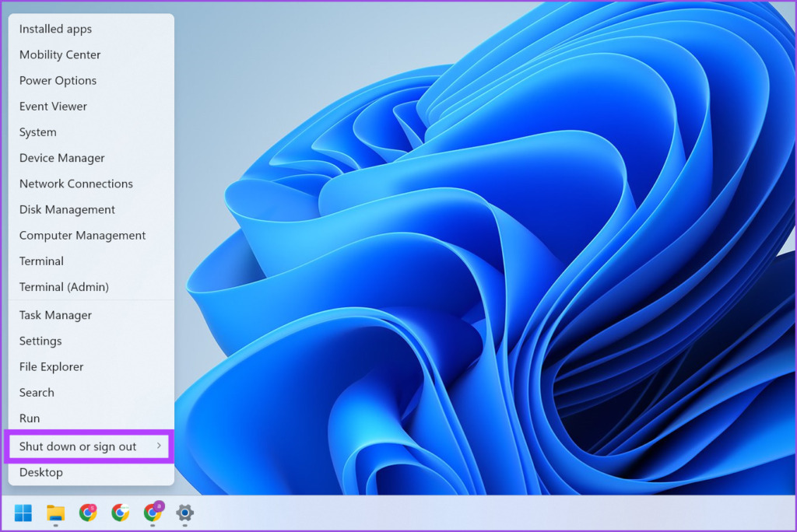The height and width of the screenshot is (532, 797).
Task: Open Chrome with the white profile badge
Action: (x=120, y=513)
